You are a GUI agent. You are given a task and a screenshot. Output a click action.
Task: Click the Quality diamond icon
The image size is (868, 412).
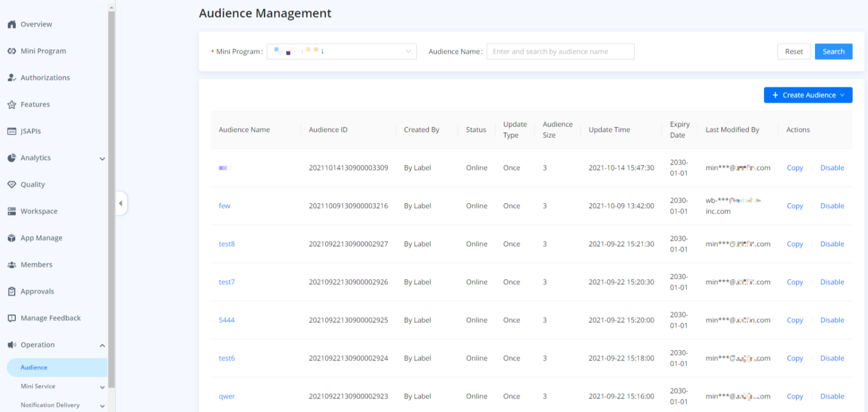click(12, 185)
